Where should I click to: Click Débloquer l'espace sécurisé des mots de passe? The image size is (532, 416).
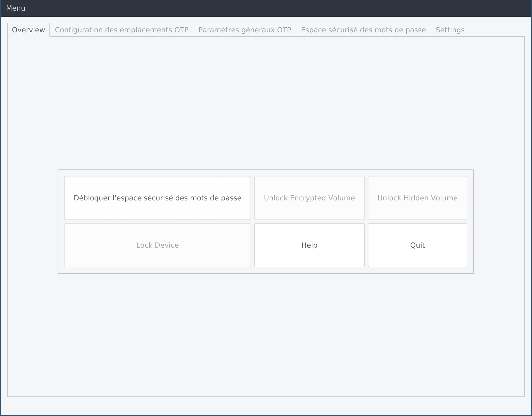pos(157,198)
